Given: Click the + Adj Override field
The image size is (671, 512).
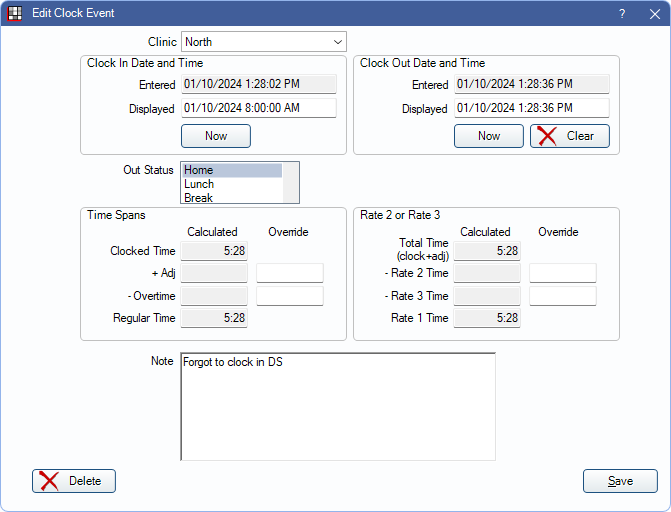Looking at the screenshot, I should [290, 273].
